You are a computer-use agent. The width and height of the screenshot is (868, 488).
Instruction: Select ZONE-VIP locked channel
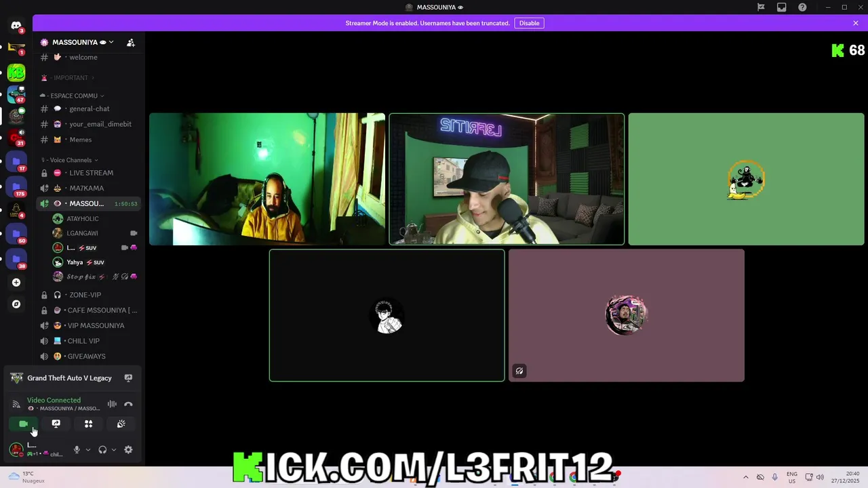[89, 295]
